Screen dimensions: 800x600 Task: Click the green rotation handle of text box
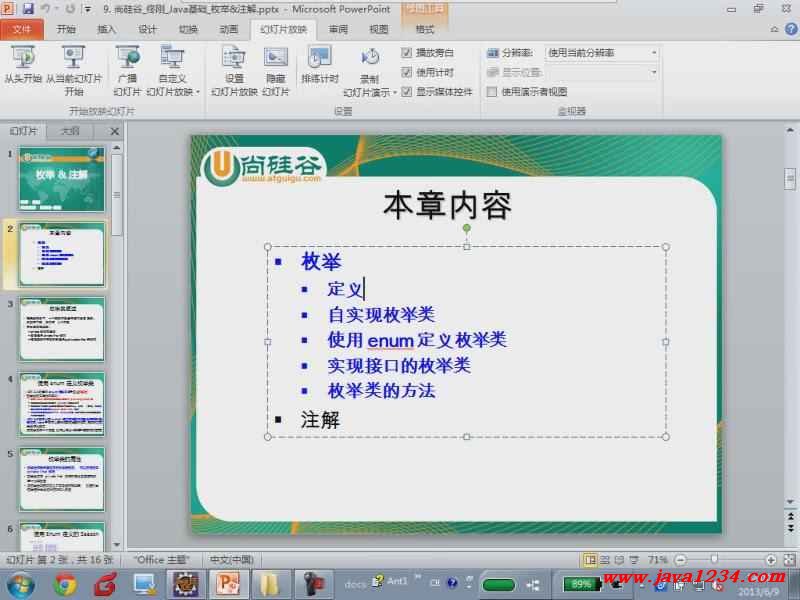coord(466,229)
